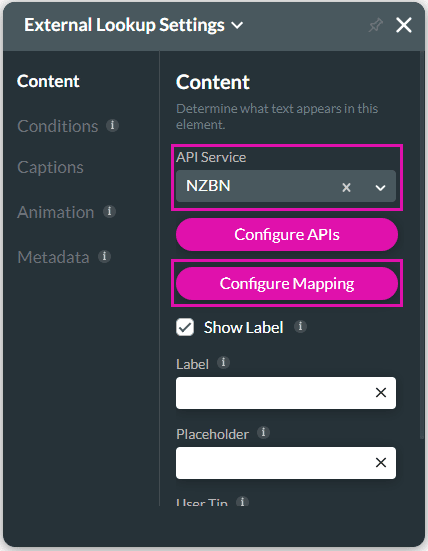Click the NZBN selected value text
This screenshot has width=428, height=551.
(x=208, y=186)
